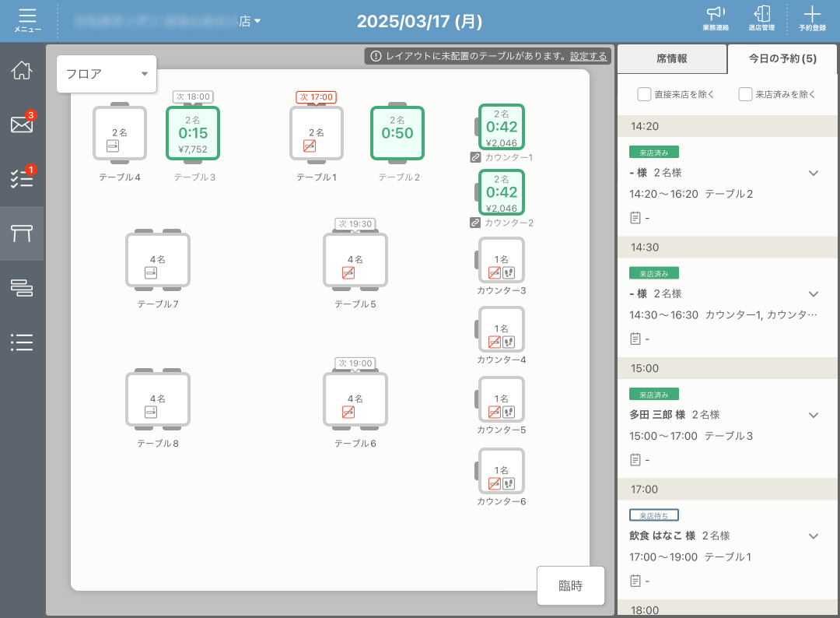Open 退店管理 door icon
This screenshot has width=840, height=618.
point(761,19)
